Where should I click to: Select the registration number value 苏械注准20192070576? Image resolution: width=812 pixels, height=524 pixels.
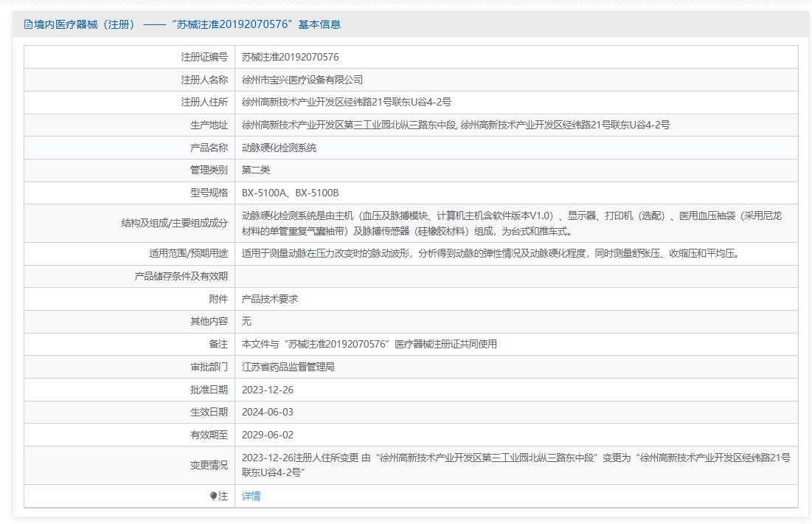click(x=291, y=57)
